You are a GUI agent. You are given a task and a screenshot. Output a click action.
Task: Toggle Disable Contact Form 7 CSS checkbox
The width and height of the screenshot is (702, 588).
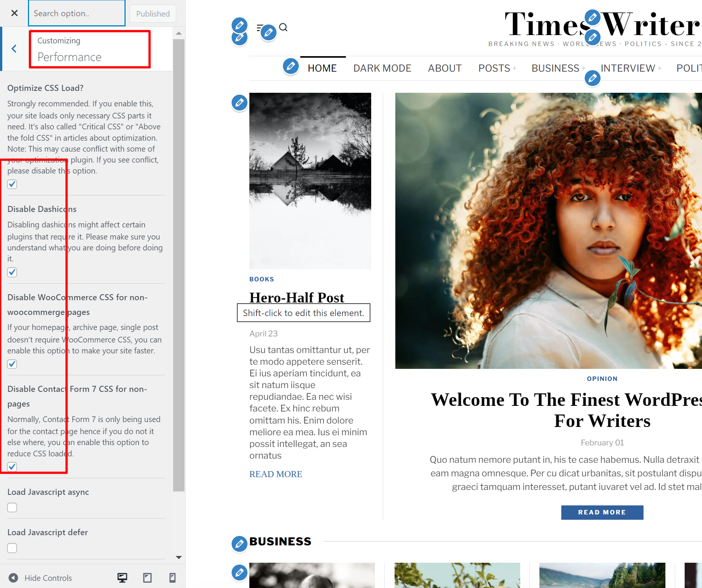point(12,467)
